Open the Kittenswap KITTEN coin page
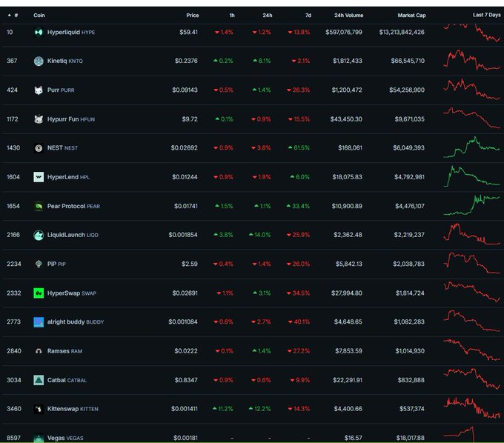Image resolution: width=504 pixels, height=443 pixels. point(73,409)
